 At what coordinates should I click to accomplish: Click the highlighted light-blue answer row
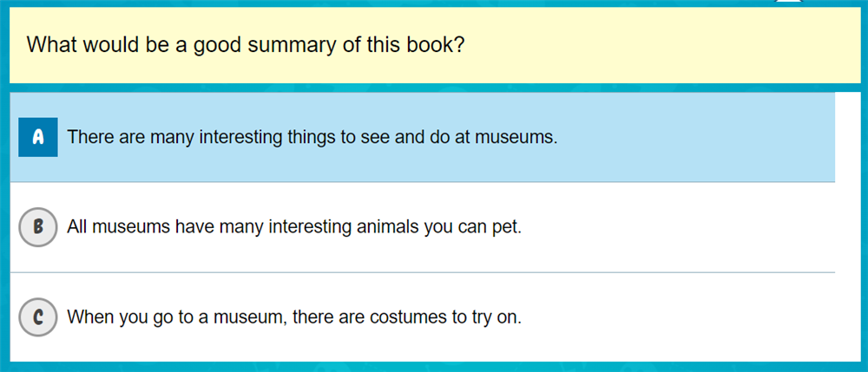click(x=694, y=137)
